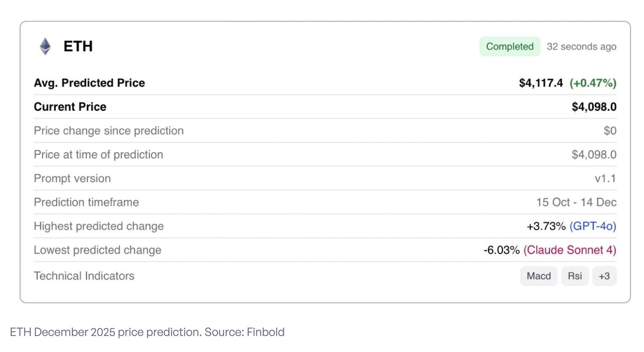Viewport: 644px width, 352px height.
Task: Click the 15 Oct - 14 Dec timeframe
Action: 576,202
